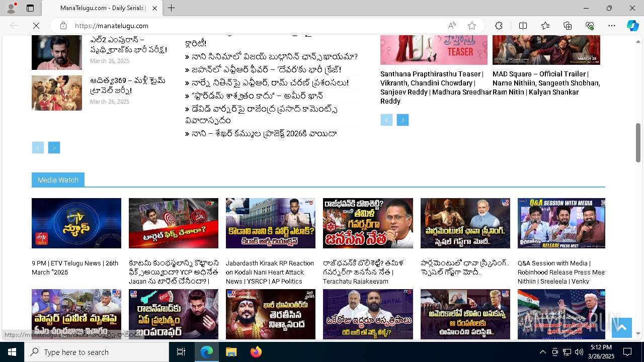Go to next page of trailer videos
Image resolution: width=644 pixels, height=362 pixels.
pyautogui.click(x=403, y=120)
